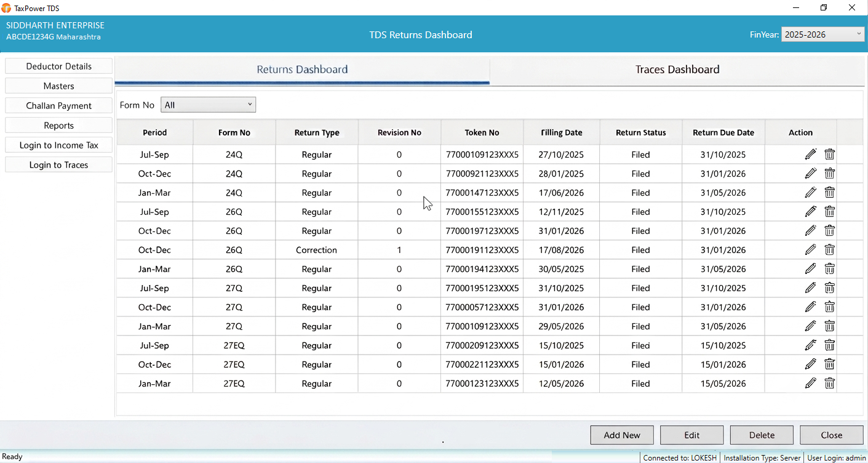The width and height of the screenshot is (868, 463).
Task: Click Login to Income Tax
Action: click(59, 145)
